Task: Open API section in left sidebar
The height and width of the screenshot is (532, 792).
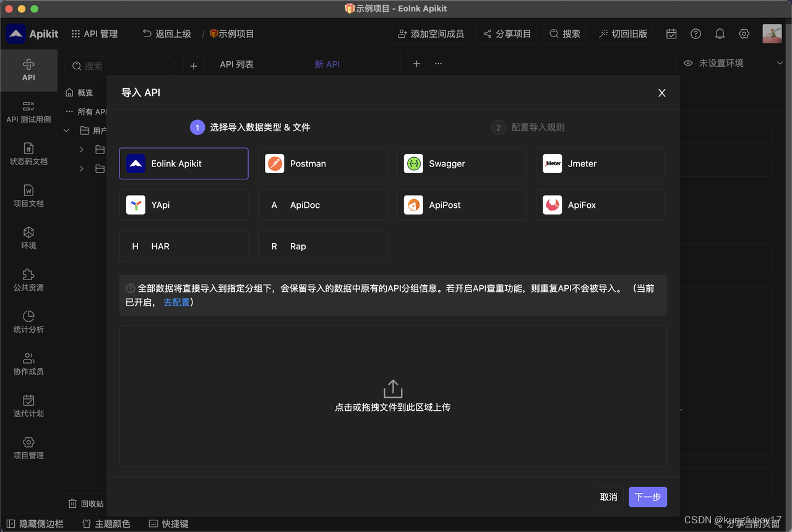Action: click(x=28, y=70)
